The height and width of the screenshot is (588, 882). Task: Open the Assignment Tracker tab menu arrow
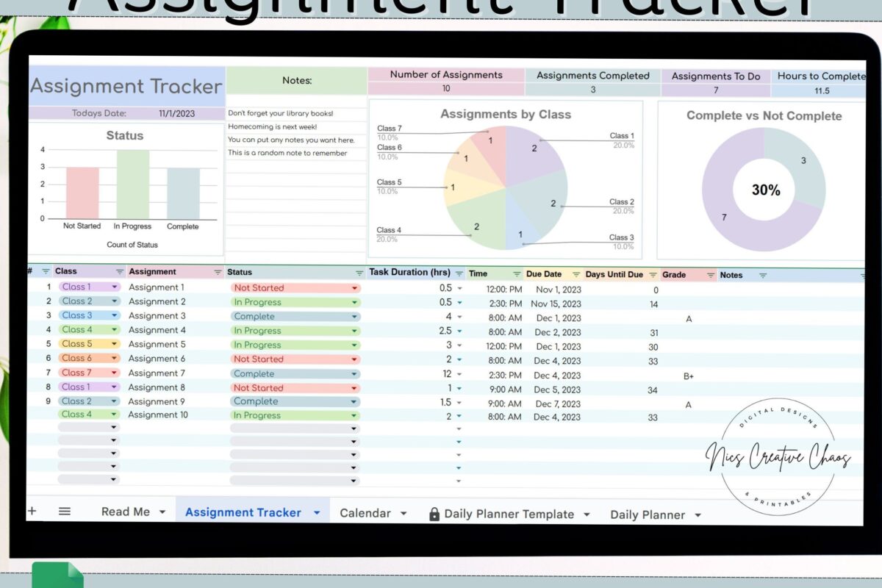[316, 512]
